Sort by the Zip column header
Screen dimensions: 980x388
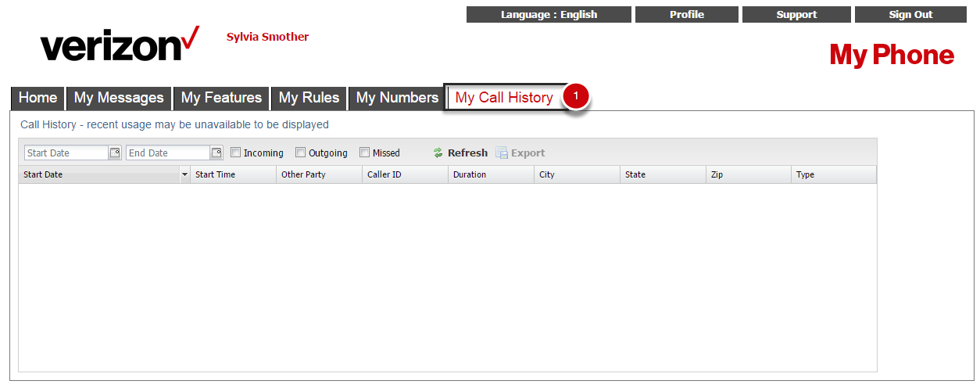[749, 174]
